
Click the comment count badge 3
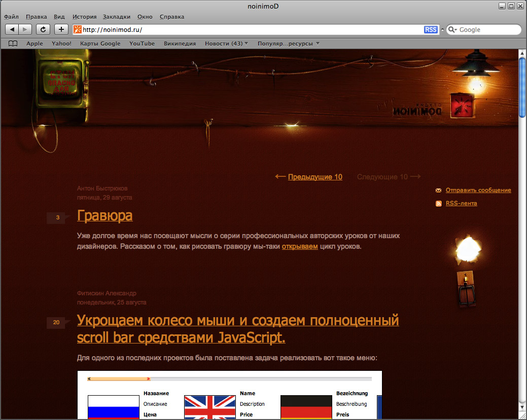(x=58, y=217)
